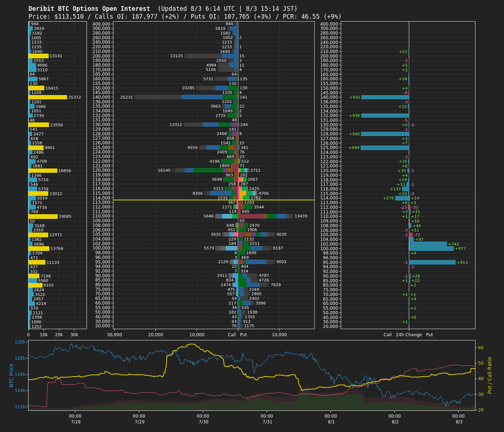Click the "8/2" date on the timeline
This screenshot has height=432, width=504.
click(395, 422)
